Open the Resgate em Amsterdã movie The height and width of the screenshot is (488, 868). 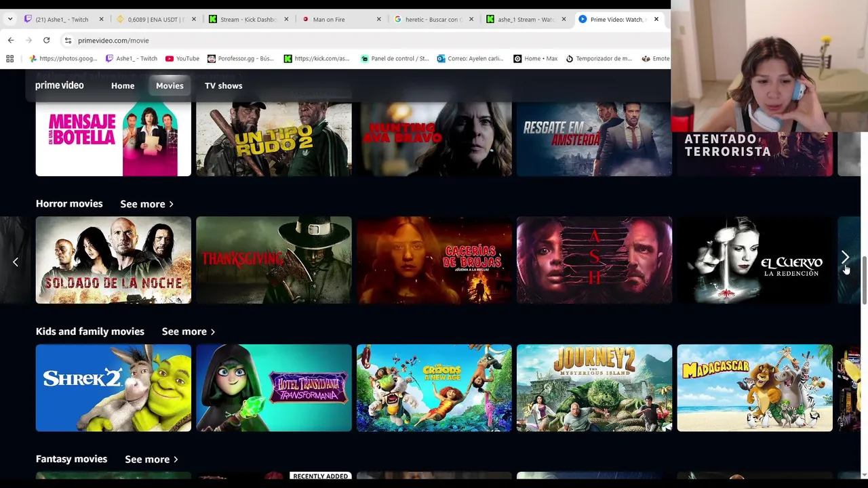(x=594, y=138)
